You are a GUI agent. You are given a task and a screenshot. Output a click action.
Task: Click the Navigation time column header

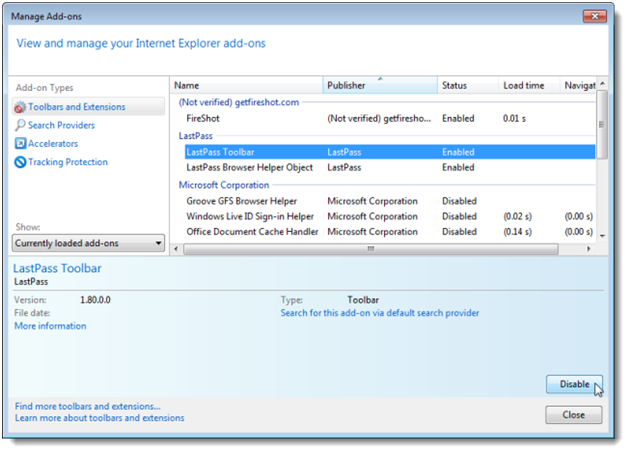click(x=578, y=85)
